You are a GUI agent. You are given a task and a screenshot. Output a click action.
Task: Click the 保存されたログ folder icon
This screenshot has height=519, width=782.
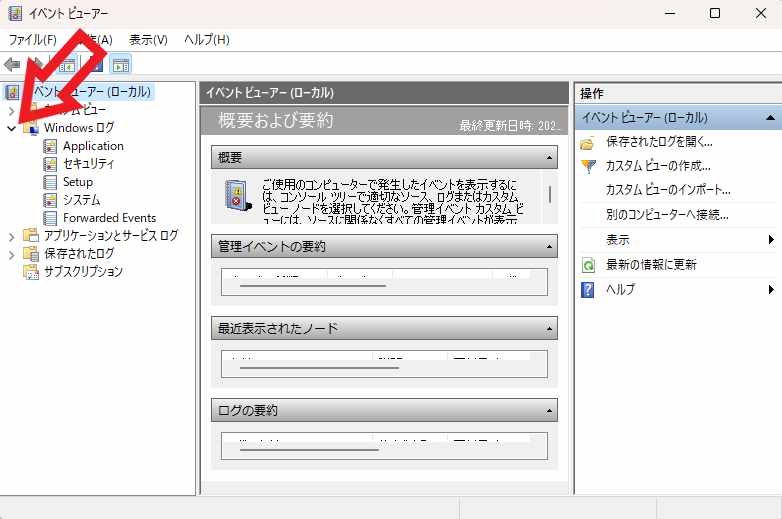pos(31,253)
